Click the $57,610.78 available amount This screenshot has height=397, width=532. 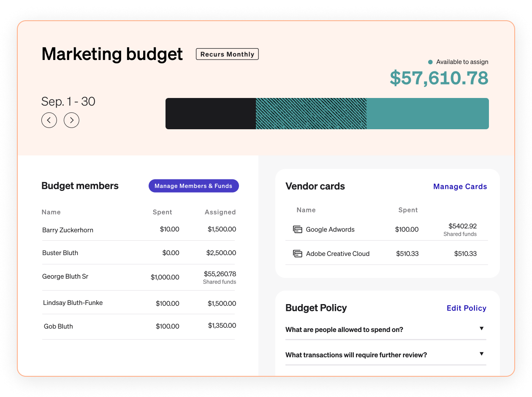[439, 78]
